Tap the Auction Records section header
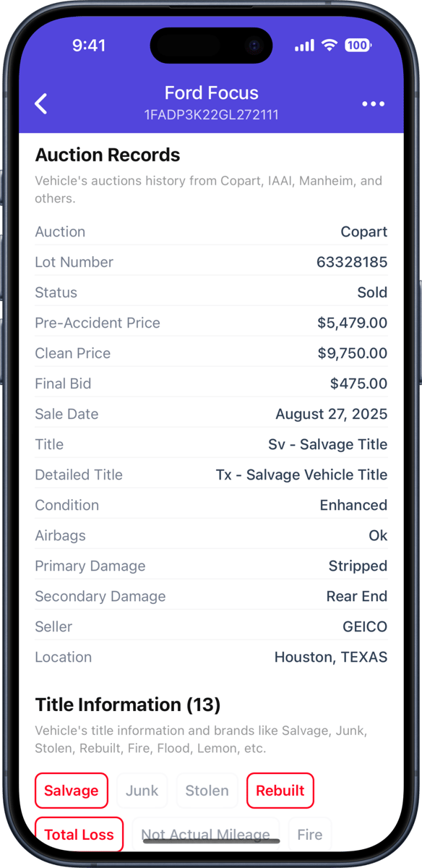This screenshot has height=868, width=422. pos(107,155)
